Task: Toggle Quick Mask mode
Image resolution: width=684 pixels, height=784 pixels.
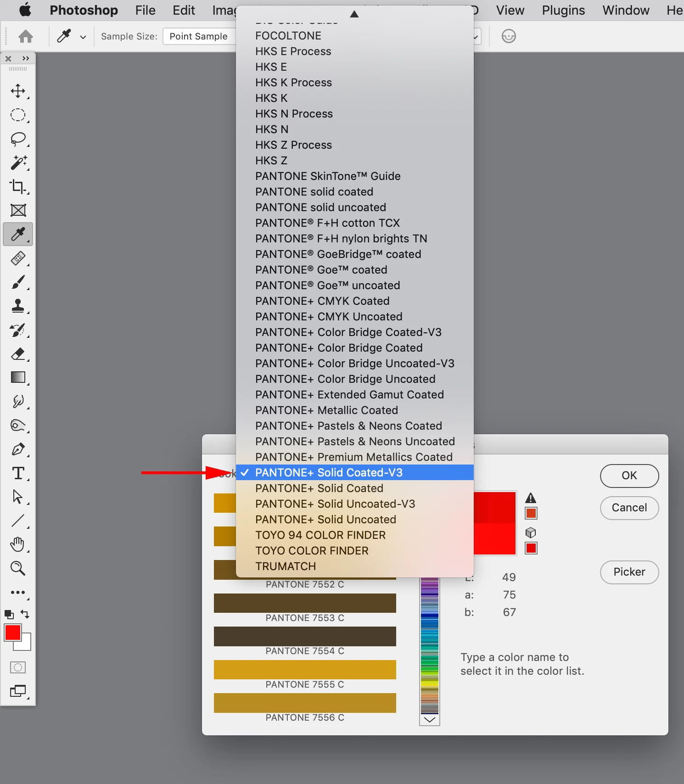Action: click(x=18, y=667)
